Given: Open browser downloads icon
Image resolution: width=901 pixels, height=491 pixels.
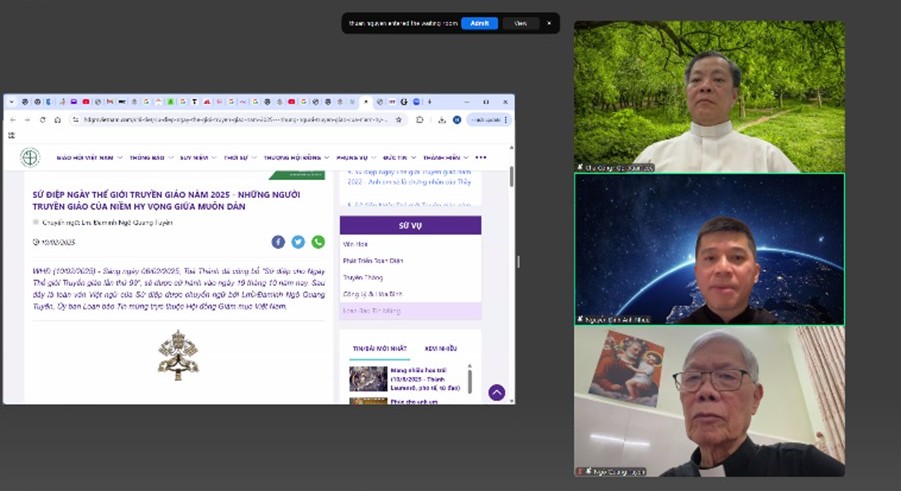Looking at the screenshot, I should tap(442, 120).
